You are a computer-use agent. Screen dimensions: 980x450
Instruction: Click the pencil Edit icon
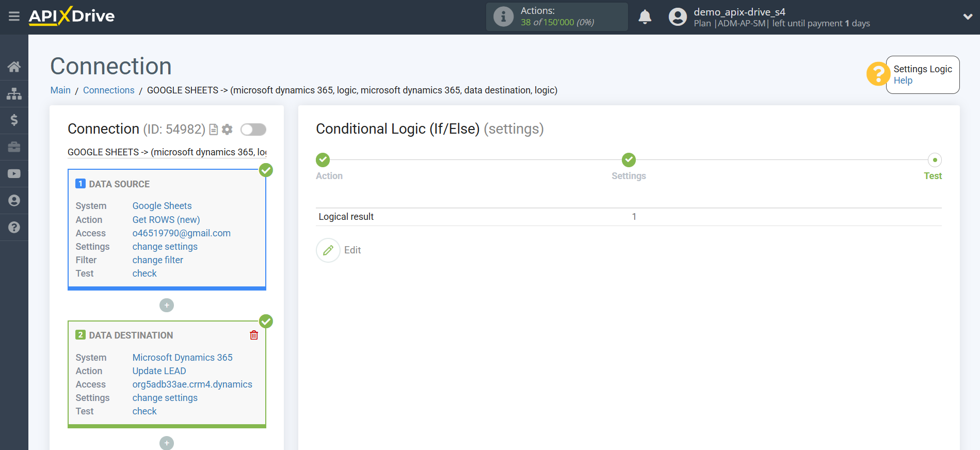(328, 250)
